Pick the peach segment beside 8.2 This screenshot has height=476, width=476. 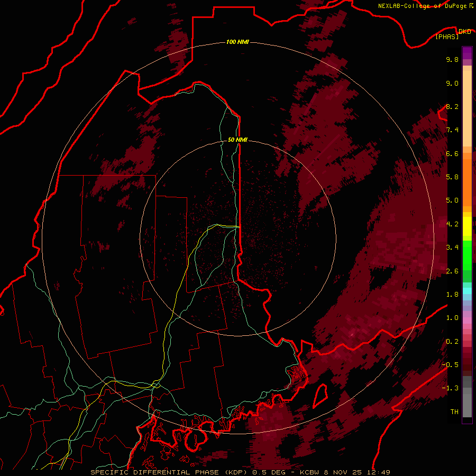point(467,108)
